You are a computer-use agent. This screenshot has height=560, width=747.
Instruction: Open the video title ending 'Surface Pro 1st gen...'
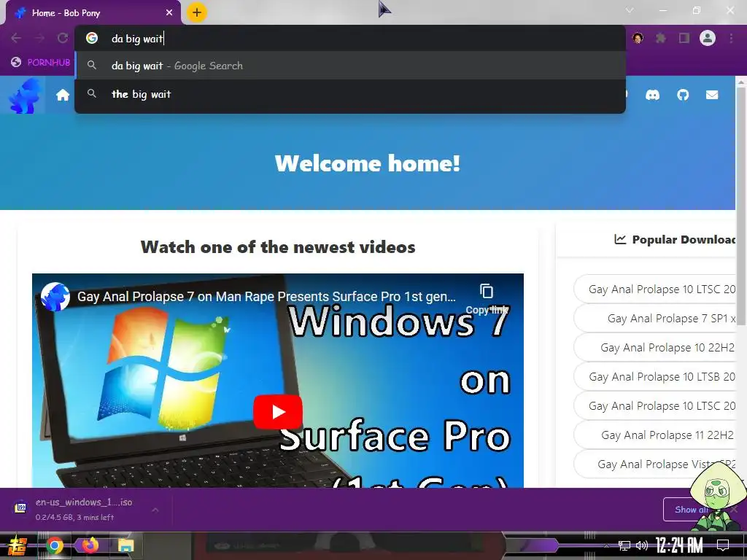pyautogui.click(x=266, y=297)
